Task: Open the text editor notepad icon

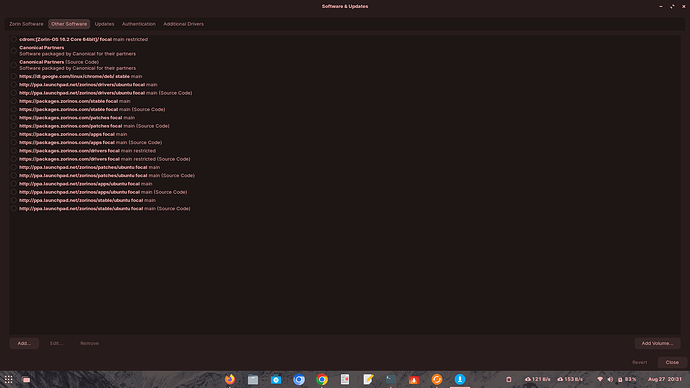Action: [368, 379]
